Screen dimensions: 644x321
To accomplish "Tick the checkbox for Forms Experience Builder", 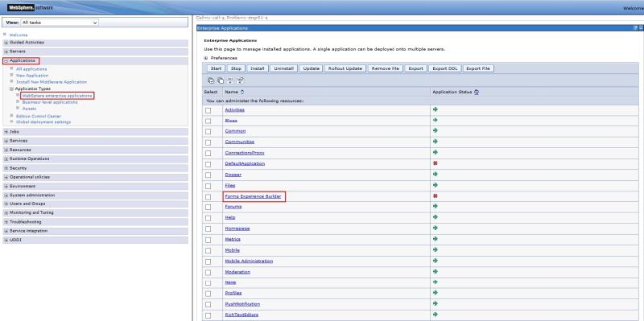I will pyautogui.click(x=208, y=196).
